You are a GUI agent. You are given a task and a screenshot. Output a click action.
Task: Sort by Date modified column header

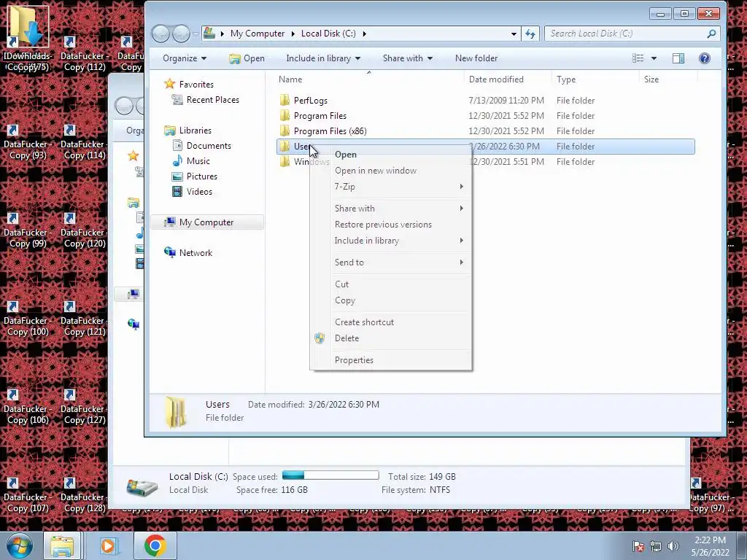tap(496, 79)
